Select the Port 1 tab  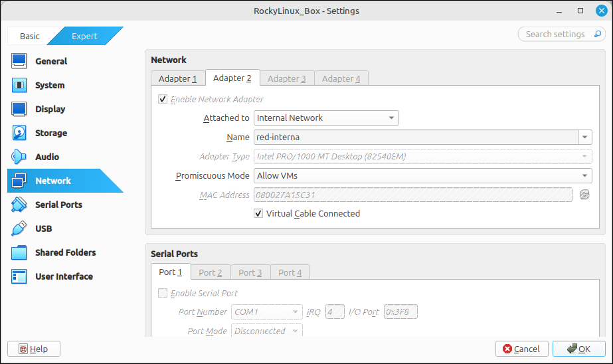point(171,272)
